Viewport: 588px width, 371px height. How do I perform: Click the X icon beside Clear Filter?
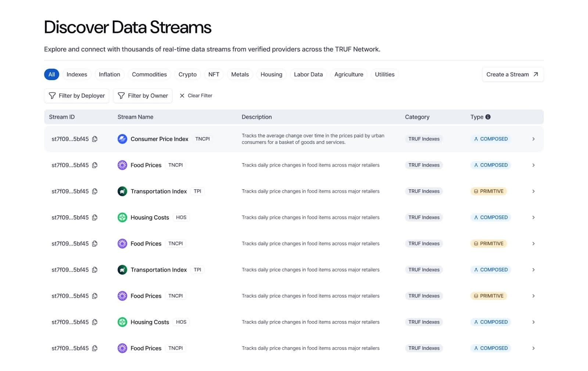tap(182, 96)
